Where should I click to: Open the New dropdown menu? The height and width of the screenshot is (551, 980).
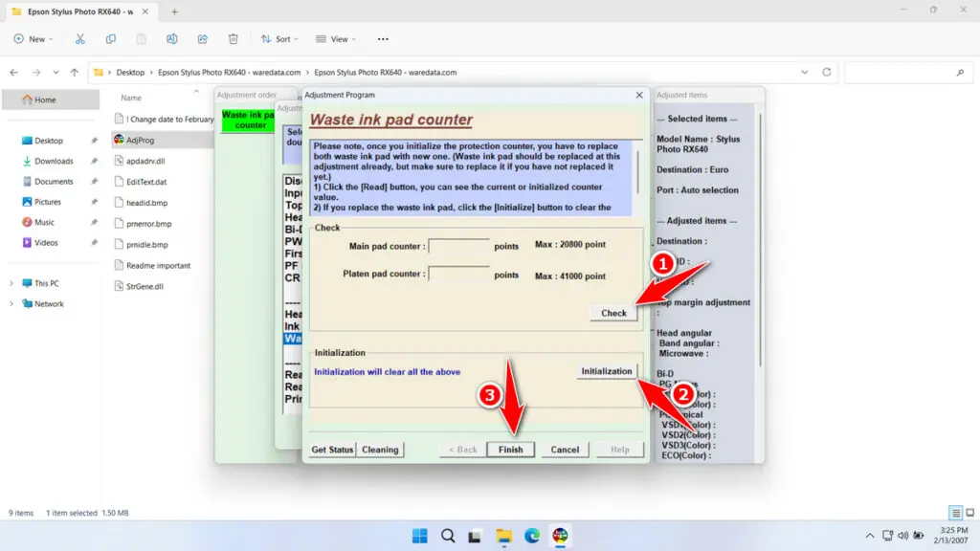34,38
